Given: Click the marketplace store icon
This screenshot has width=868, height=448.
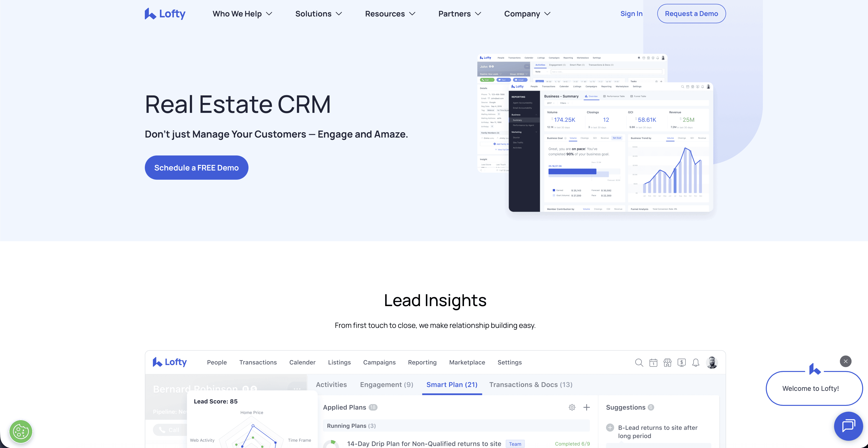Looking at the screenshot, I should (667, 363).
